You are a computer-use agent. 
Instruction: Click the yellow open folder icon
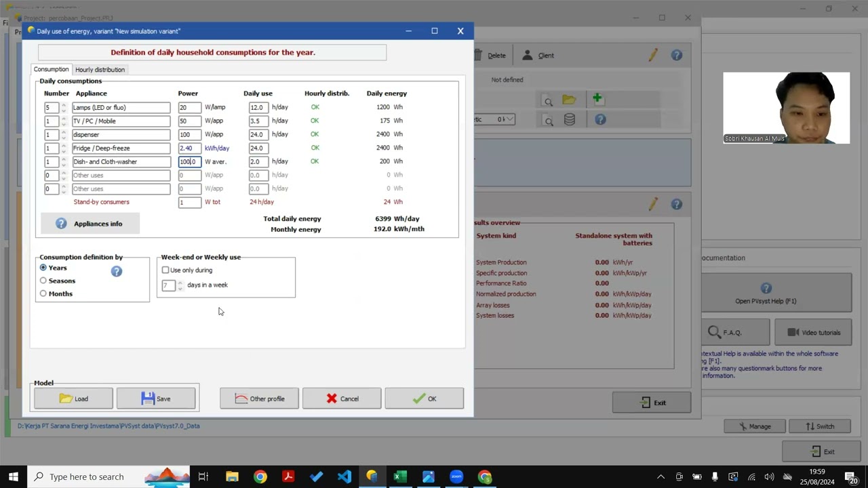(x=569, y=100)
